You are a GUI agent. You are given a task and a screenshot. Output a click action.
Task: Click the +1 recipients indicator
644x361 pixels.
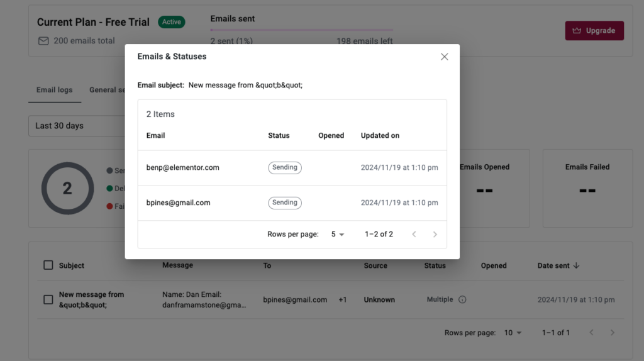(343, 300)
